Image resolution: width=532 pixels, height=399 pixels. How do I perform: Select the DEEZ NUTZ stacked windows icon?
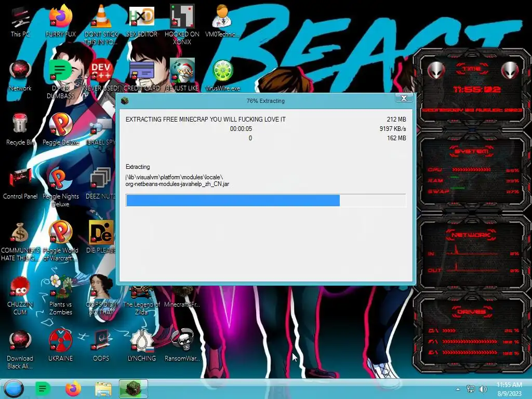click(100, 184)
